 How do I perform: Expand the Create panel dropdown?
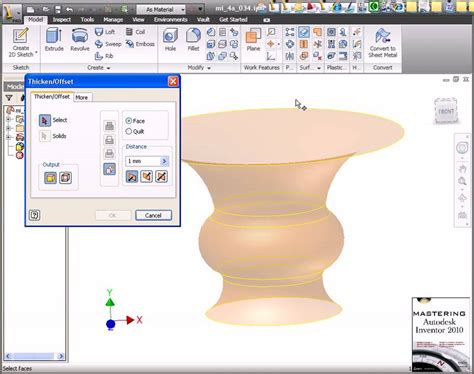[x=108, y=68]
